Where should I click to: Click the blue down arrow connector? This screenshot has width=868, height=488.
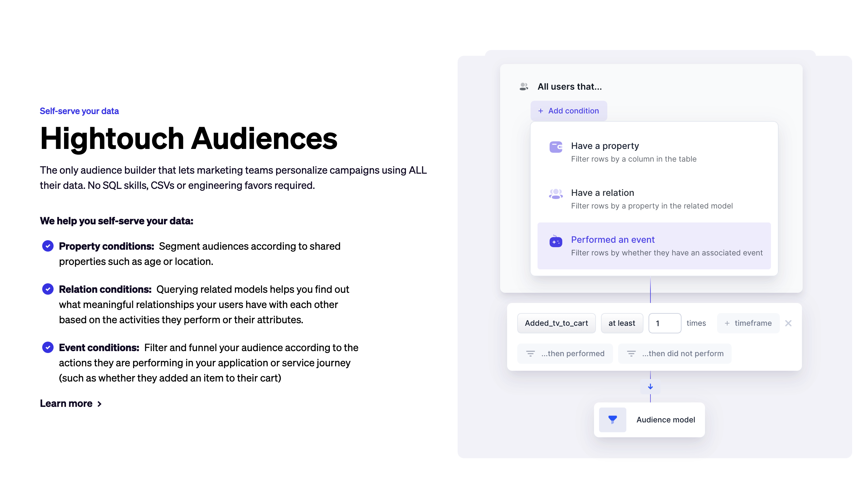click(x=650, y=387)
